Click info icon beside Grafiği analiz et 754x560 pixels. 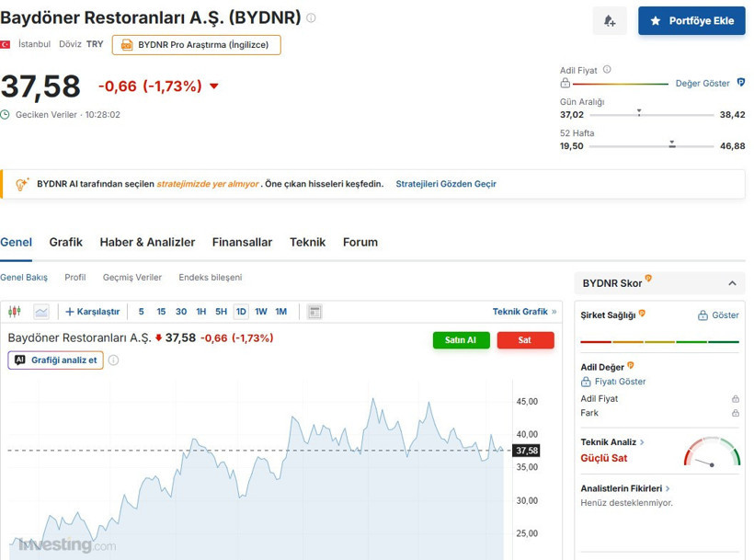113,360
